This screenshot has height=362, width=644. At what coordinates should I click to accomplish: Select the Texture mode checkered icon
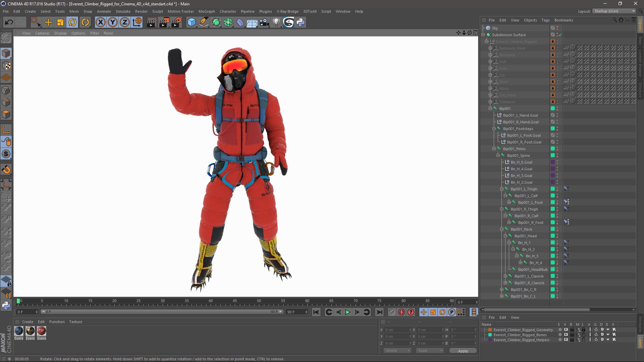point(6,66)
